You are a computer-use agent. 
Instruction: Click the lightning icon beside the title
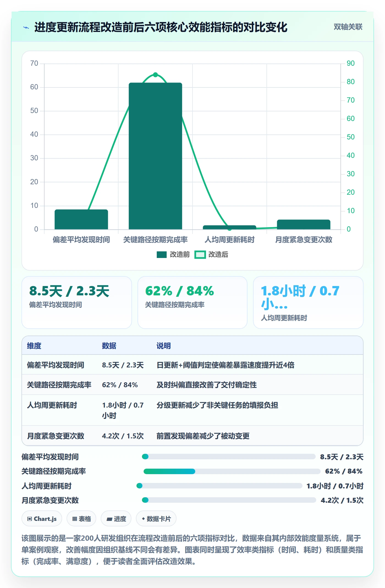pos(26,28)
